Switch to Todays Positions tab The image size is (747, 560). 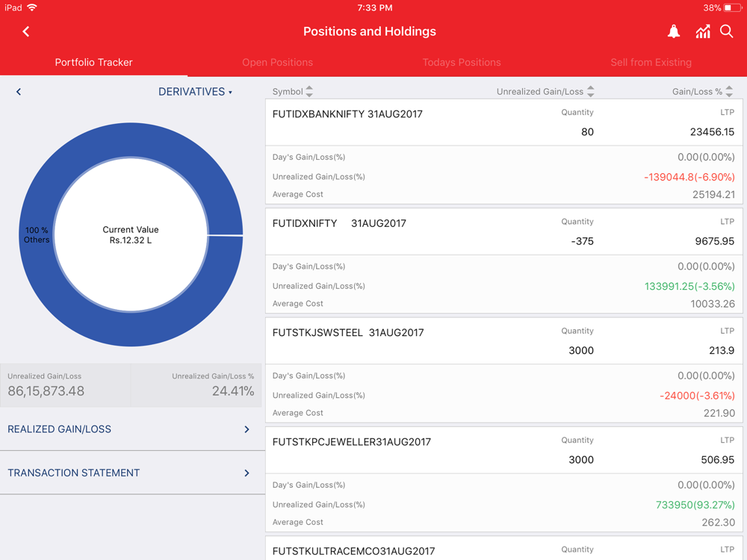461,63
